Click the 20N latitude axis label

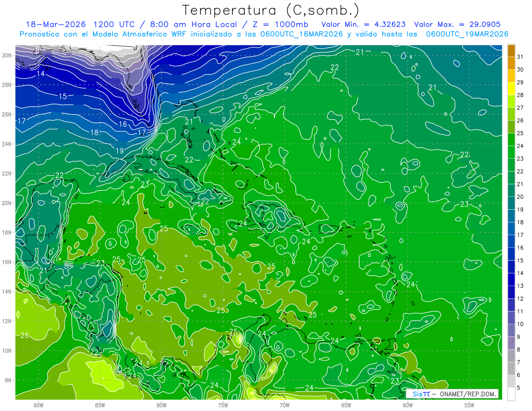[x=7, y=203]
